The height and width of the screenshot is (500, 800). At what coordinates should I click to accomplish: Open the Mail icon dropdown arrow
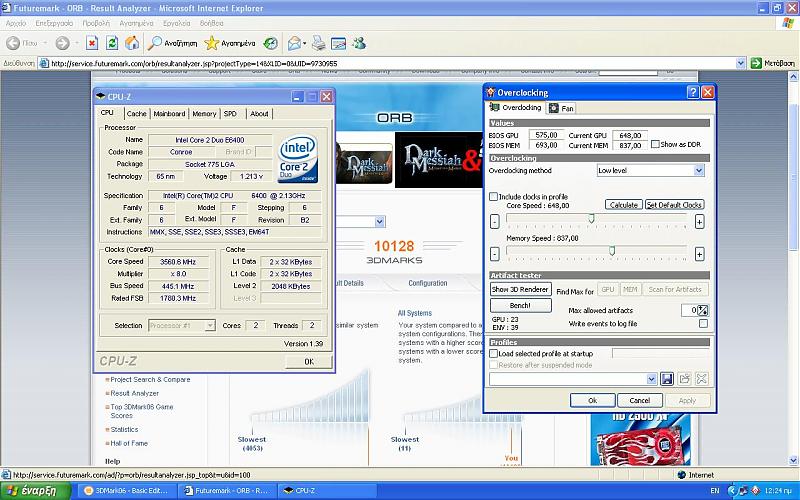pos(305,43)
